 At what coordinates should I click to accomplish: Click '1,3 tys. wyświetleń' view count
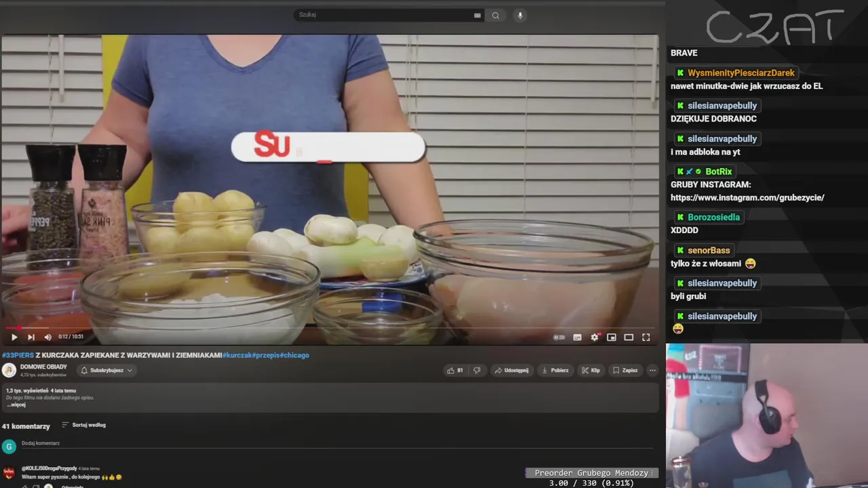point(27,391)
